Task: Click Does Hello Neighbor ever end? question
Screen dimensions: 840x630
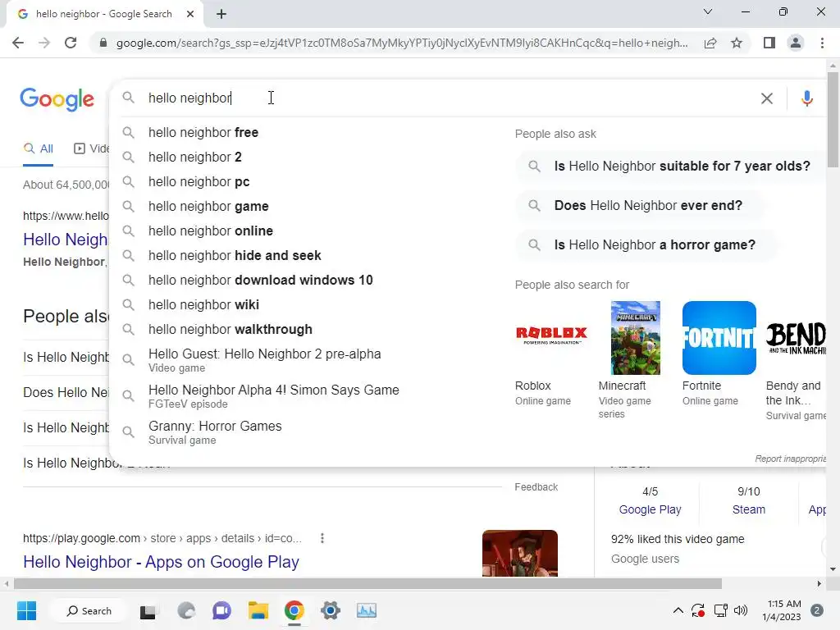Action: (640, 205)
